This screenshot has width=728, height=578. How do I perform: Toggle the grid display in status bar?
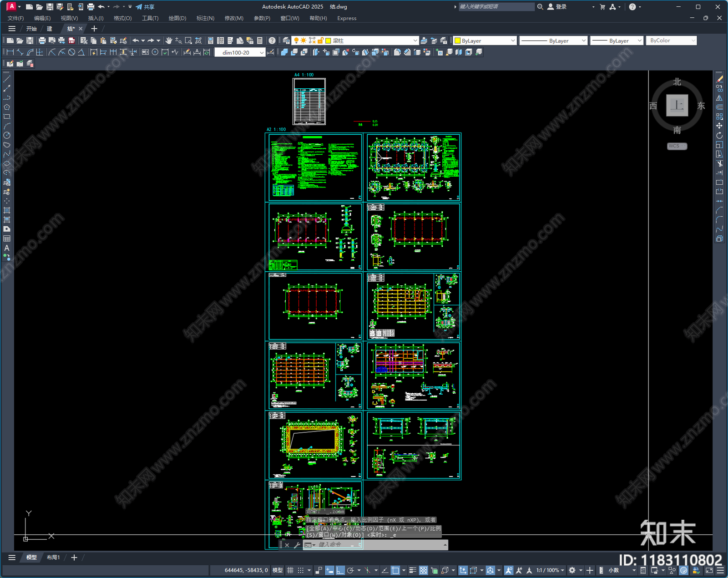coord(290,570)
